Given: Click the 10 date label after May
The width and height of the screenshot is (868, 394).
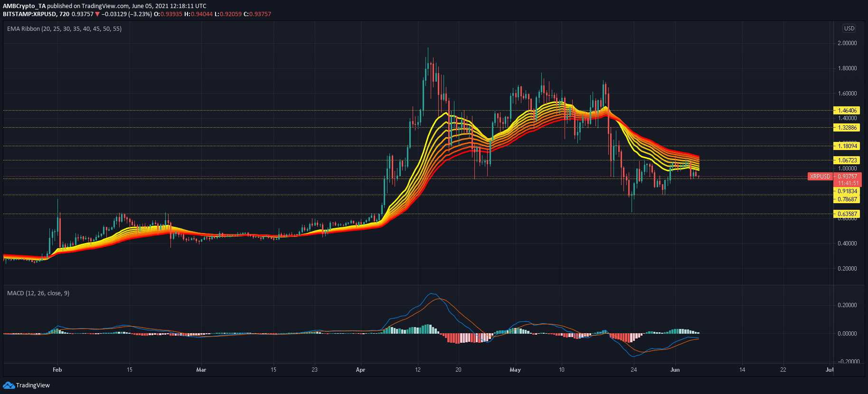Looking at the screenshot, I should pos(561,369).
